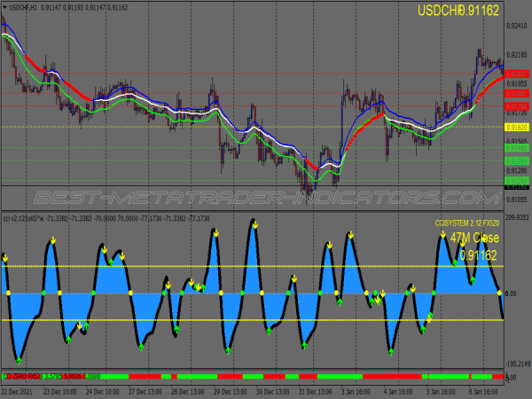Click the 0.92185 price scale value
532x399 pixels.
tap(517, 55)
